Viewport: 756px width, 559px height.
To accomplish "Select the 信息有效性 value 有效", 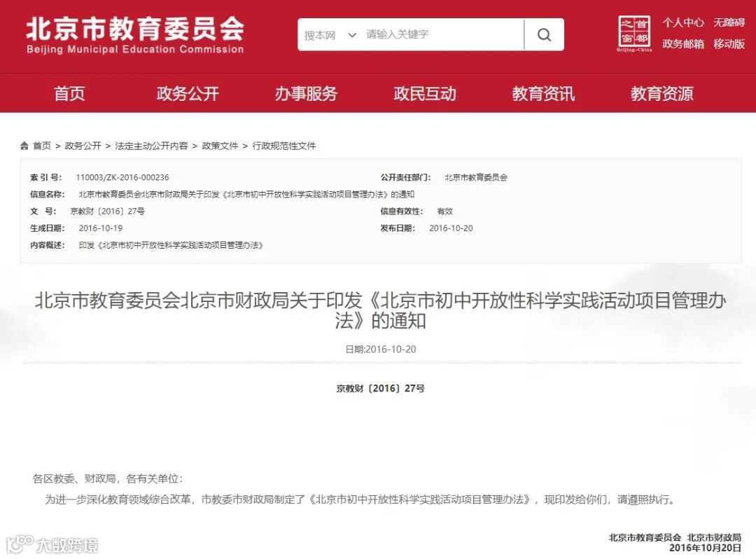I will (444, 212).
